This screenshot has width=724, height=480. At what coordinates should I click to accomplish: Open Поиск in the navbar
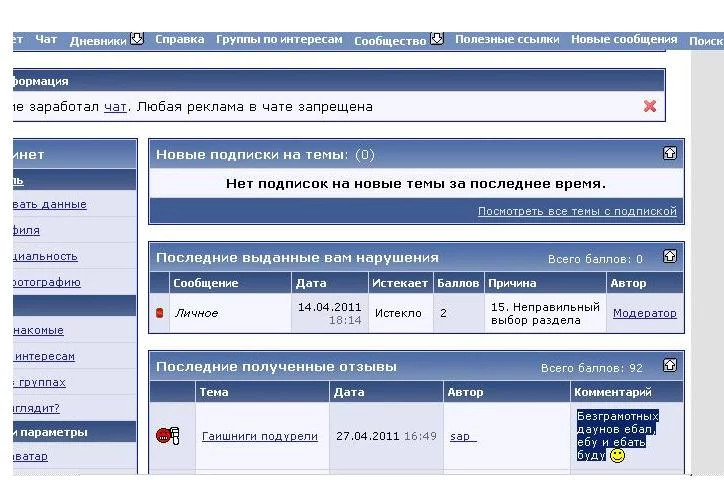pos(706,41)
